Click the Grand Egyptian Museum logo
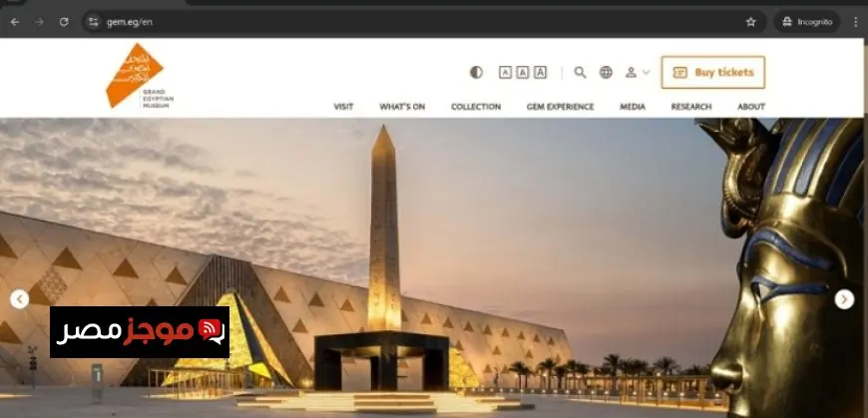 pyautogui.click(x=140, y=75)
